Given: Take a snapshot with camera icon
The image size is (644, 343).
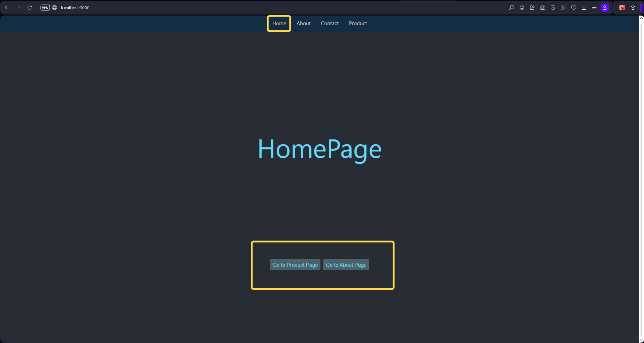Looking at the screenshot, I should click(x=543, y=8).
